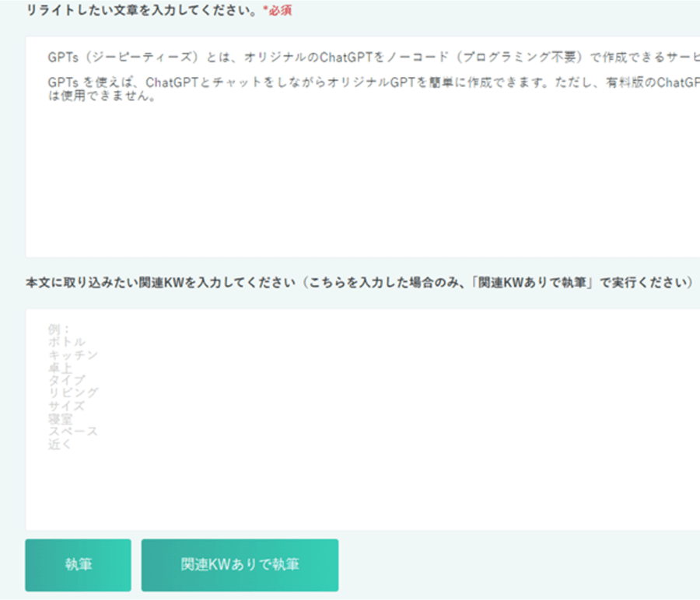Click the paragraph starting GPTs（ジーピーティーズ）とは
Viewport: 700px width, 600px height.
click(x=373, y=58)
